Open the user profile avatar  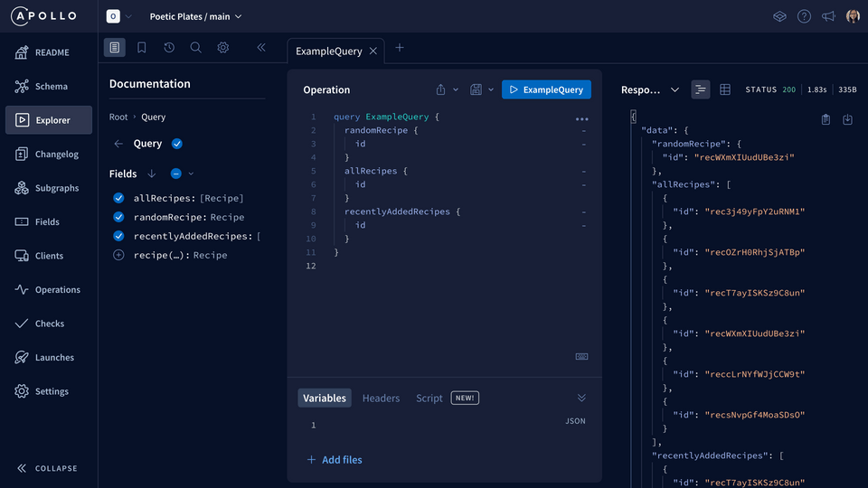[853, 16]
